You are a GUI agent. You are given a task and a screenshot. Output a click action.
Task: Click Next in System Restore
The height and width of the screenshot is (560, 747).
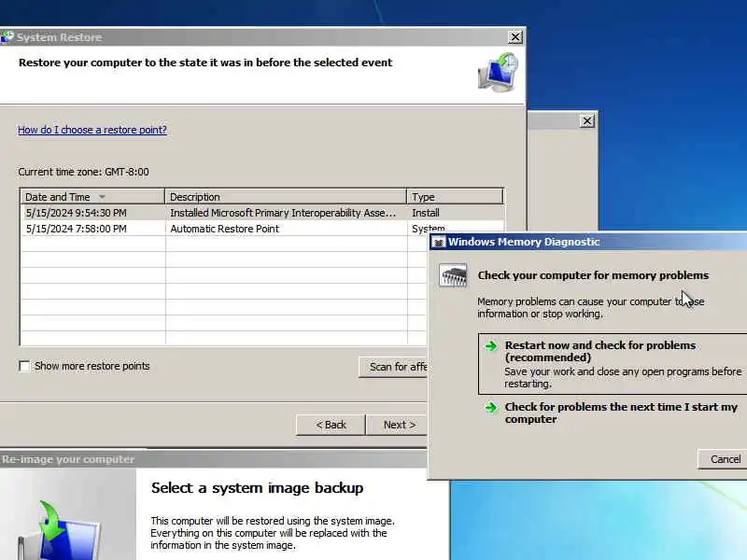coord(398,425)
